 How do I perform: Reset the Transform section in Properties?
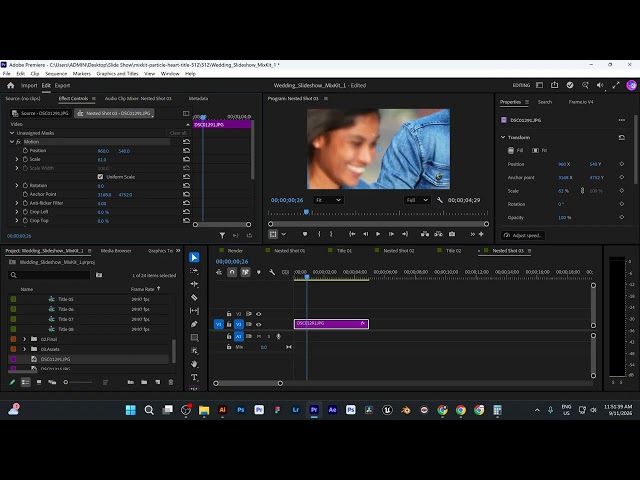pos(622,138)
